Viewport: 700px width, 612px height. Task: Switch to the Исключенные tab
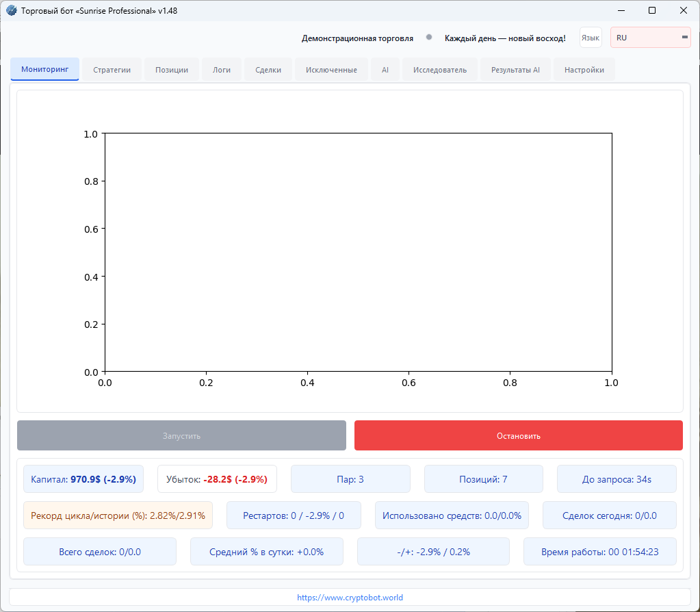coord(330,69)
